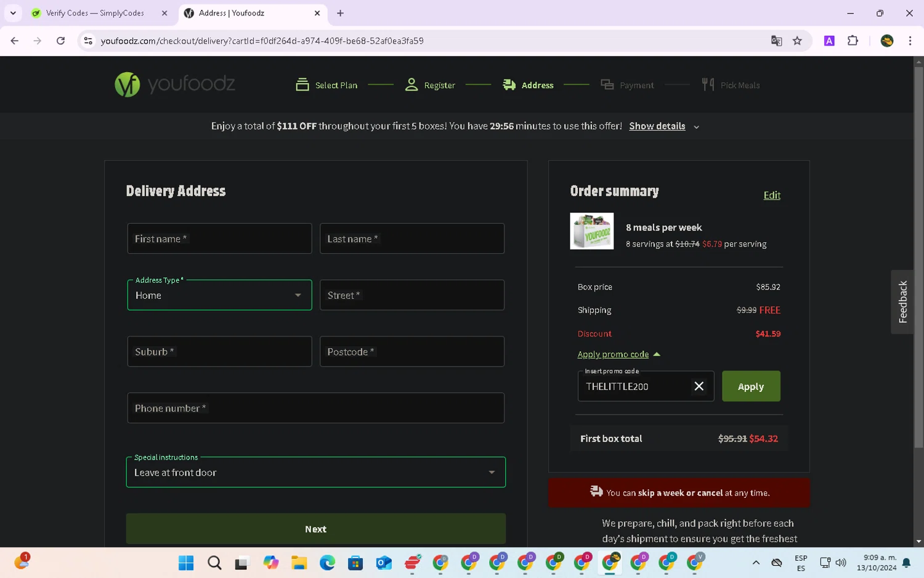Reload the current page
Image resolution: width=924 pixels, height=578 pixels.
point(60,41)
